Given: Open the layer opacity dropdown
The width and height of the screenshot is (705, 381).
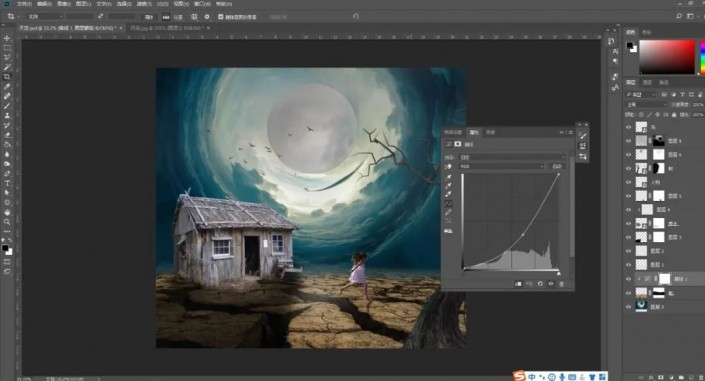Looking at the screenshot, I should pyautogui.click(x=698, y=104).
